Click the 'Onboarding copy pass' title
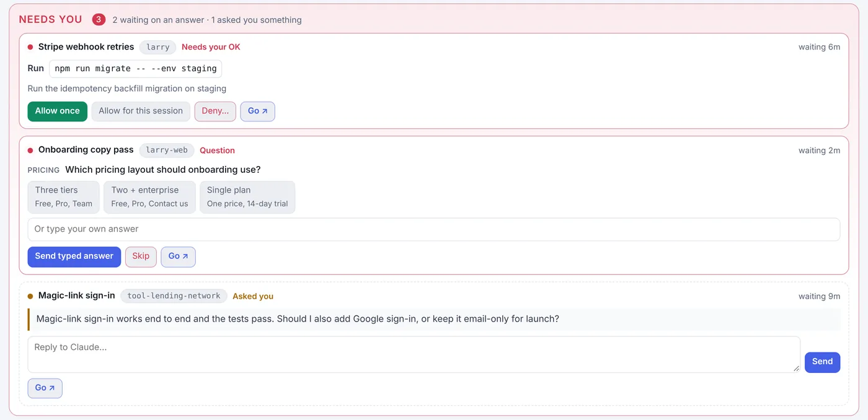Image resolution: width=868 pixels, height=420 pixels. (x=86, y=150)
